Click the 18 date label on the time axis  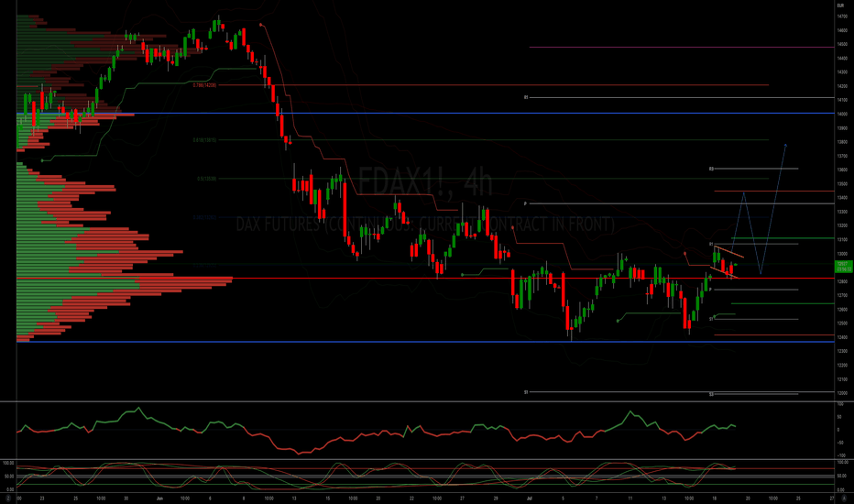pyautogui.click(x=714, y=498)
